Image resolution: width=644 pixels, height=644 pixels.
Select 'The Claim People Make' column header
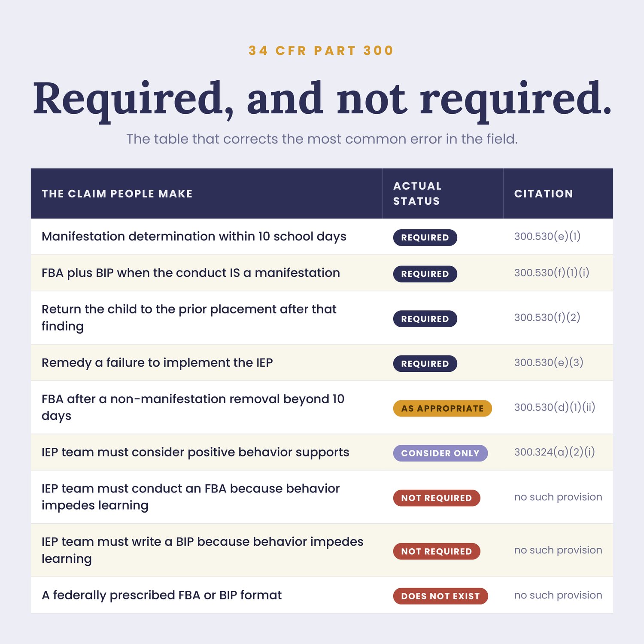(117, 194)
